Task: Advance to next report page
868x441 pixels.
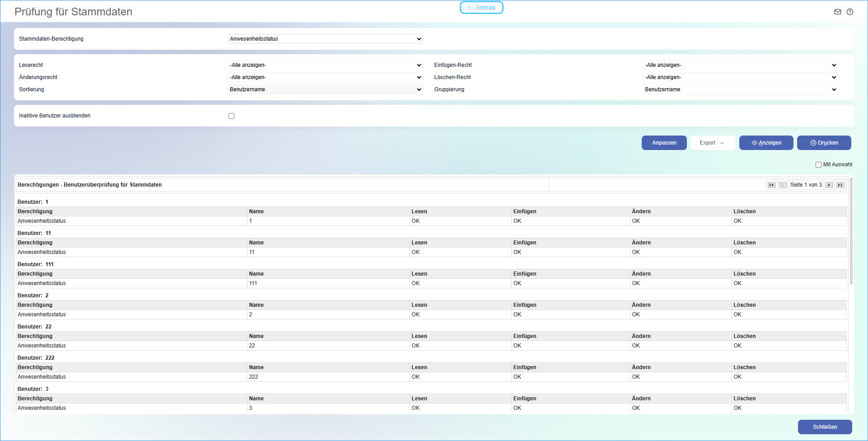Action: pos(829,185)
